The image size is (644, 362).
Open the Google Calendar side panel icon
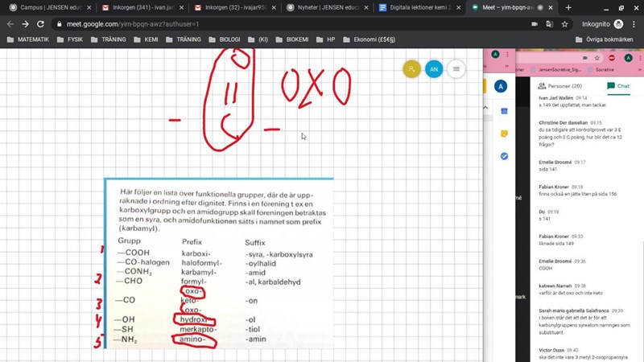pos(503,110)
